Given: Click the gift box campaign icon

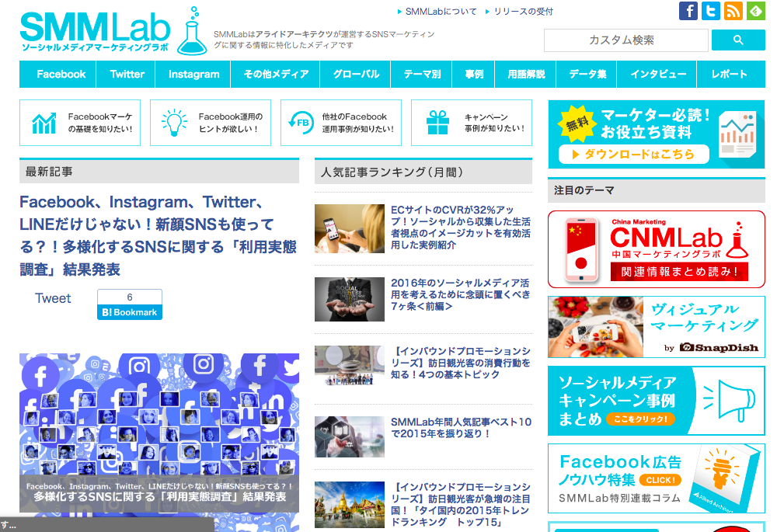Looking at the screenshot, I should click(x=437, y=123).
